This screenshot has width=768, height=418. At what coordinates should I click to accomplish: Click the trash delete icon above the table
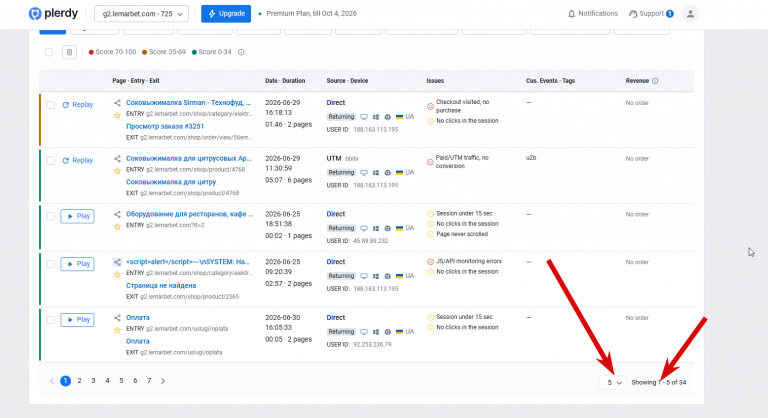click(69, 52)
